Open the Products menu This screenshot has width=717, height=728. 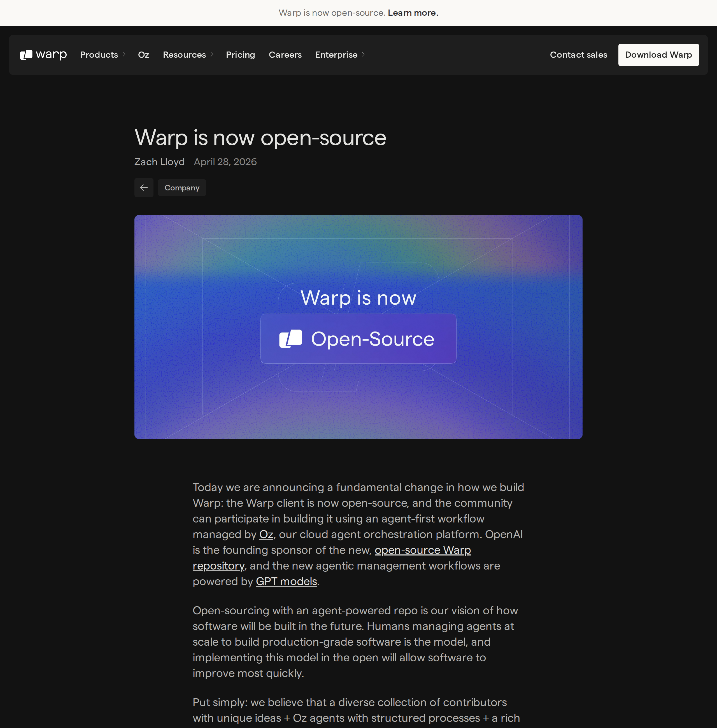click(99, 55)
